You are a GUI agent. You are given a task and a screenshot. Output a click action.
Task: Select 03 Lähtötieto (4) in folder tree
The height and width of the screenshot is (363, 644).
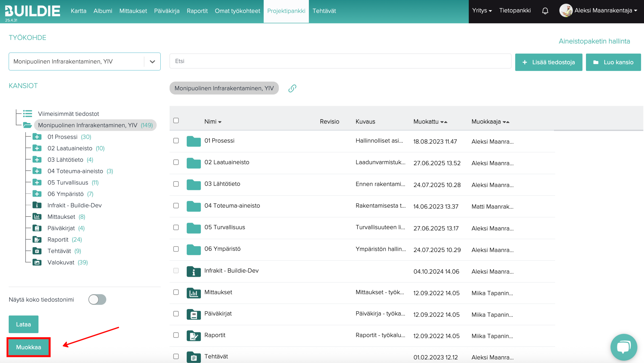coord(70,160)
